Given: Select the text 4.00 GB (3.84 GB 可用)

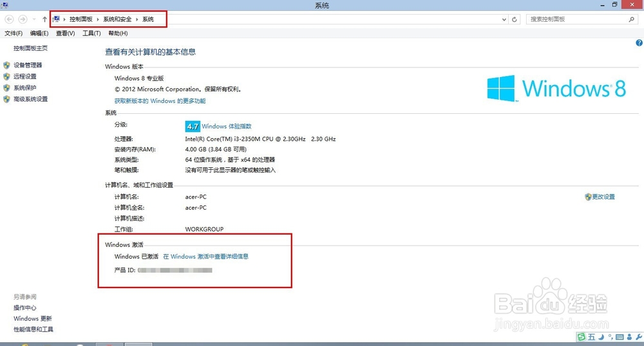Looking at the screenshot, I should coord(216,149).
